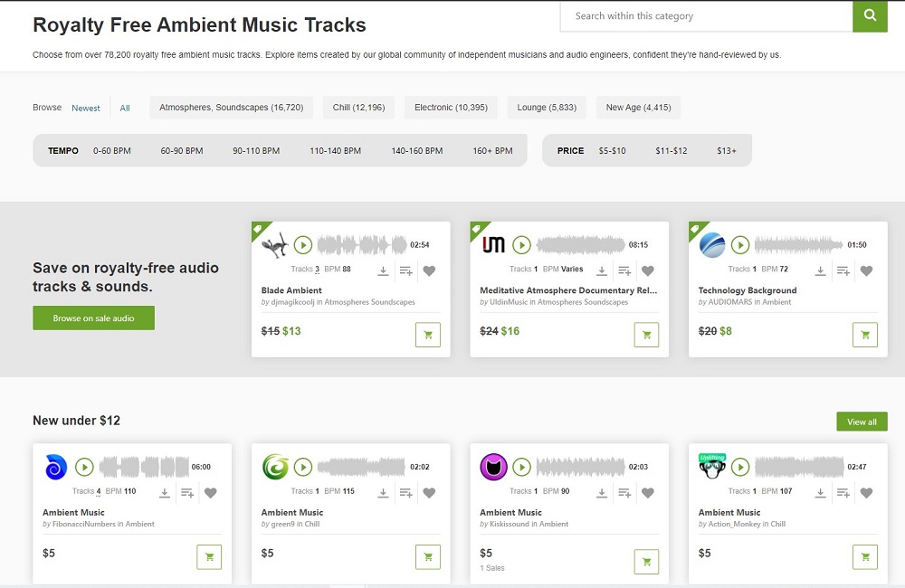The image size is (905, 588).
Task: Add Technology Background track to cart
Action: point(865,335)
